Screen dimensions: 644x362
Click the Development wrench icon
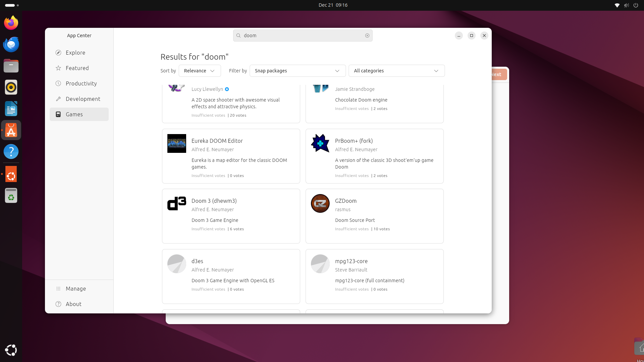pos(58,99)
